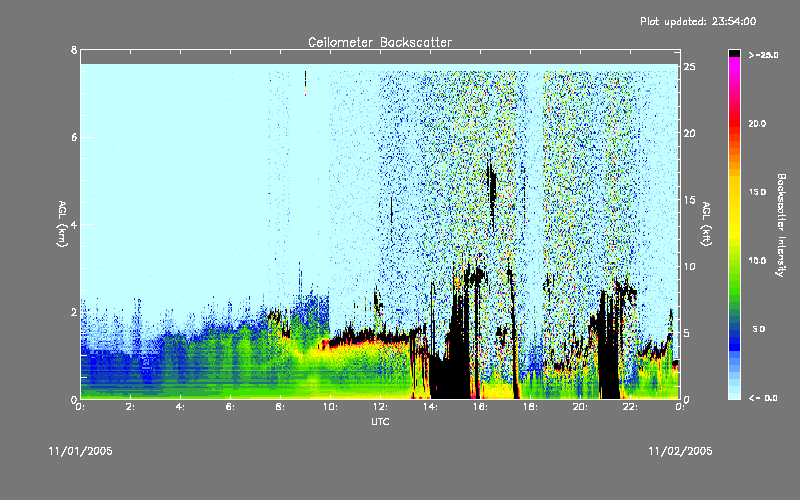Select the "16:" UTC hour label
Viewport: 800px width, 500px height.
[x=481, y=407]
